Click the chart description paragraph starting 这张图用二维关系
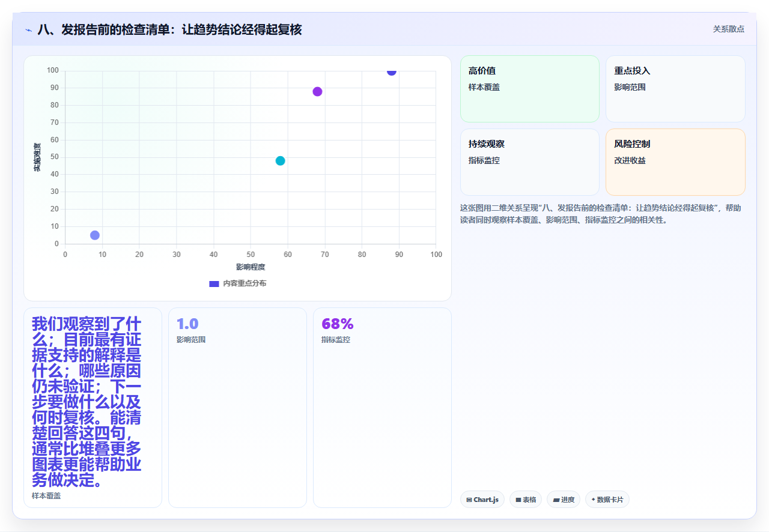 coord(601,214)
